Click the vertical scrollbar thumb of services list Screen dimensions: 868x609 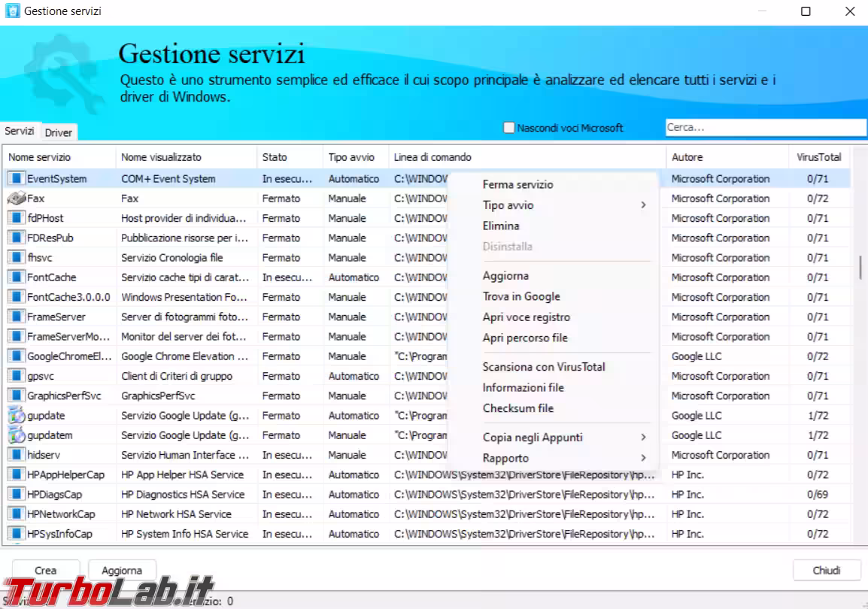point(860,267)
